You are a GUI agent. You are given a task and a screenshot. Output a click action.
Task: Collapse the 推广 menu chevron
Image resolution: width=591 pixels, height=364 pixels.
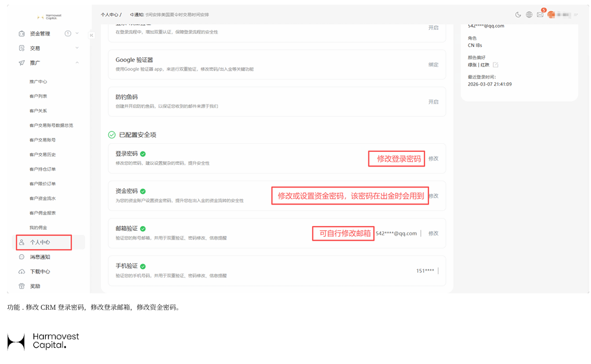coord(77,63)
